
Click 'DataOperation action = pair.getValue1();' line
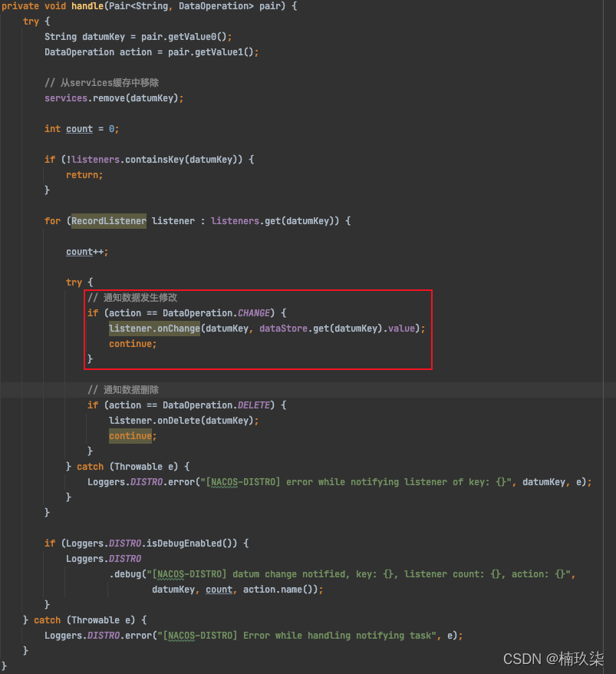(152, 52)
